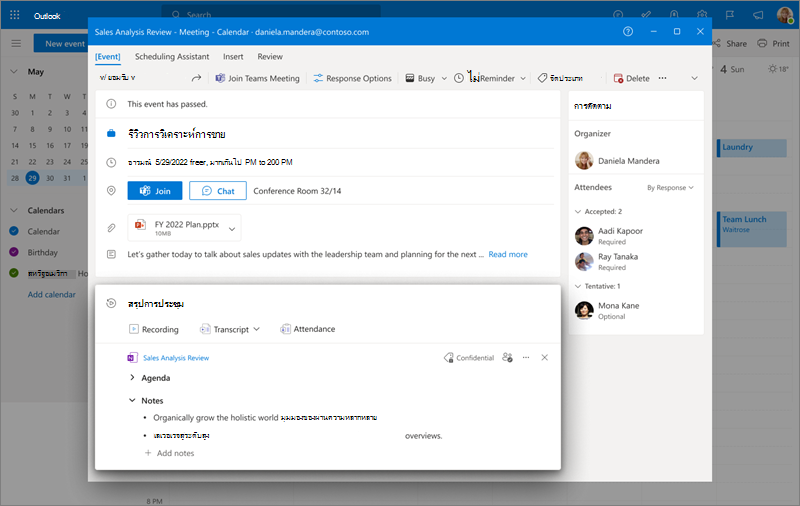800x506 pixels.
Task: Click the meeting recap history icon
Action: pyautogui.click(x=111, y=303)
